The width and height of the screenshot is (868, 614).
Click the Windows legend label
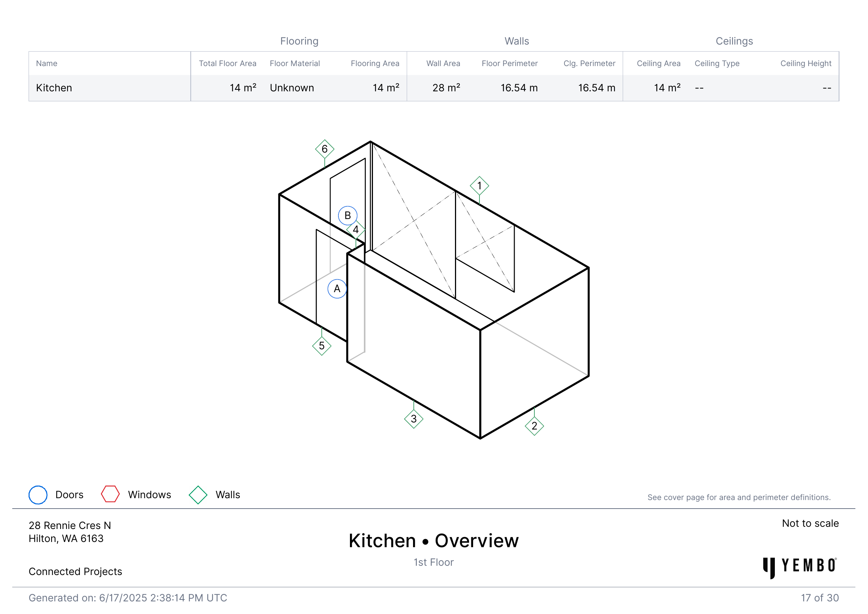[x=150, y=495]
